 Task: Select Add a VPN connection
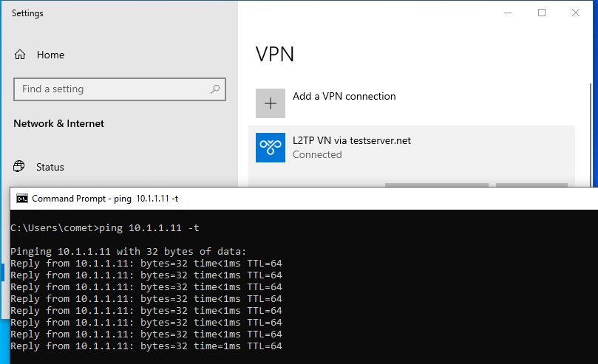click(x=344, y=96)
